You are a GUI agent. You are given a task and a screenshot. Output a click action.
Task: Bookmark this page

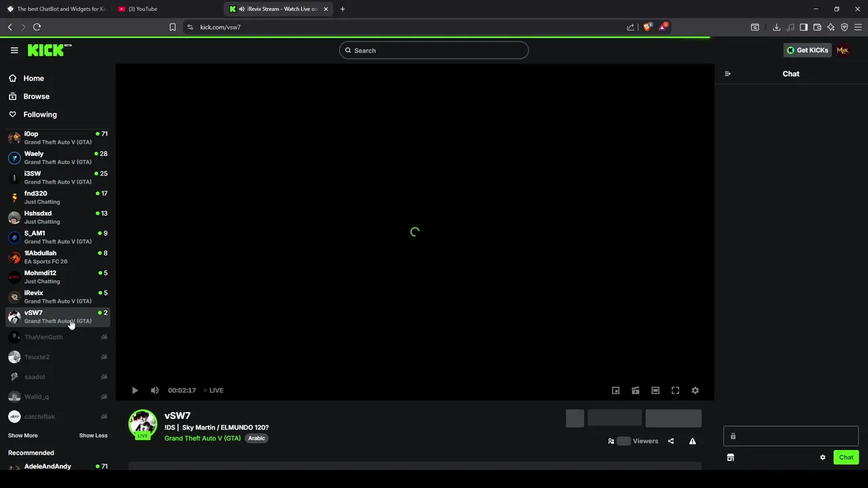(172, 27)
